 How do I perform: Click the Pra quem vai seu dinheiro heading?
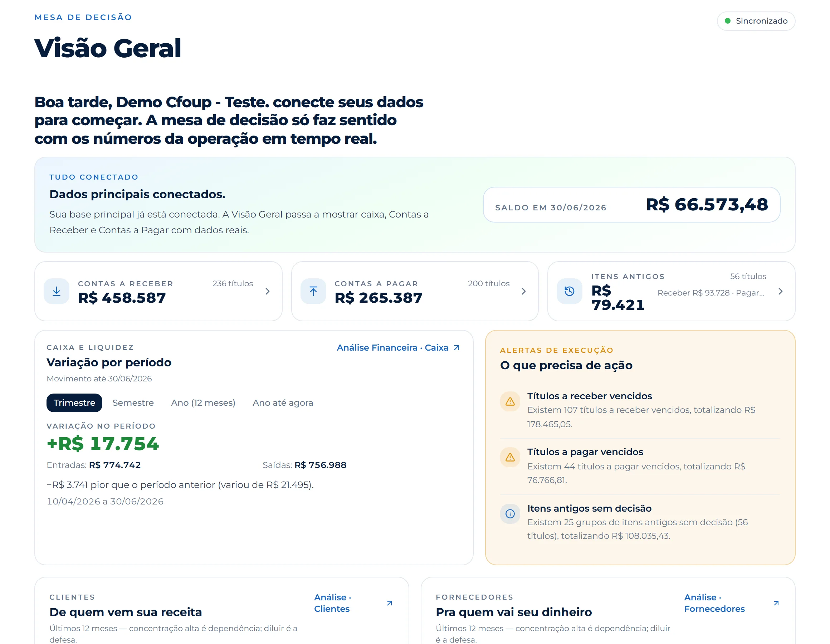click(514, 612)
